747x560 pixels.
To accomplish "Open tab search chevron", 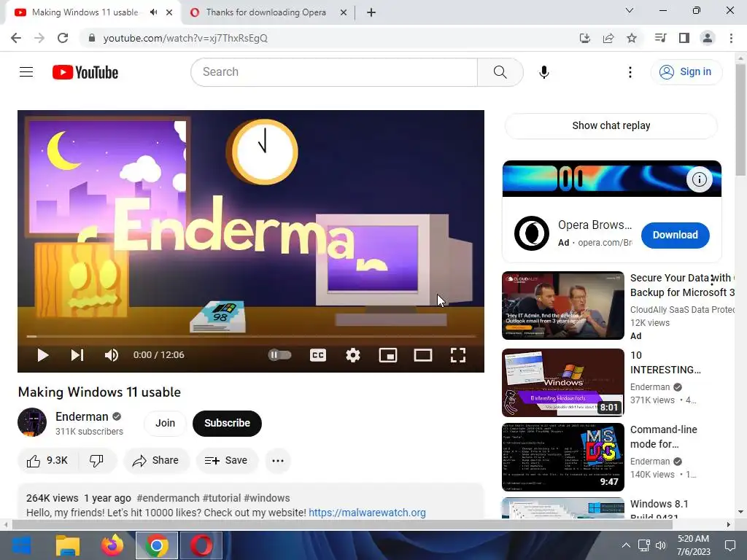I will pyautogui.click(x=630, y=10).
